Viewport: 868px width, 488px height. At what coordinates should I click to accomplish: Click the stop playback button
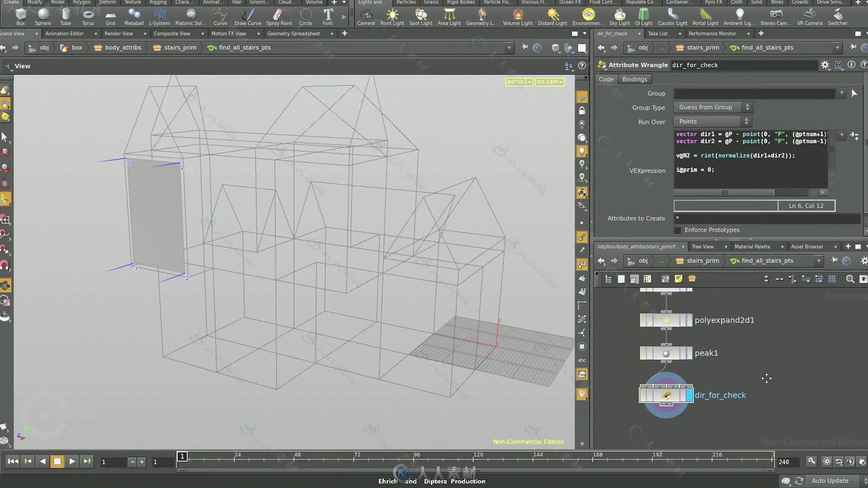57,461
